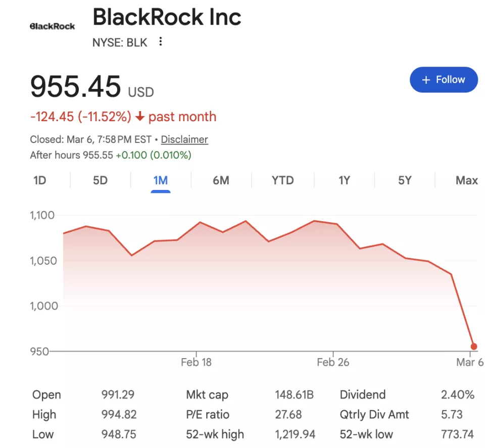Image resolution: width=485 pixels, height=448 pixels.
Task: Open the three-dot more options menu
Action: [x=161, y=42]
